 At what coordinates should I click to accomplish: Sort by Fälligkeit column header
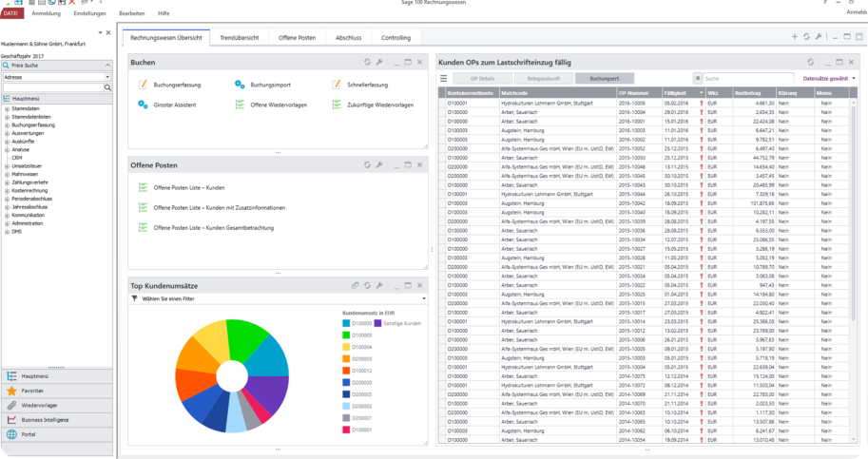click(x=684, y=93)
